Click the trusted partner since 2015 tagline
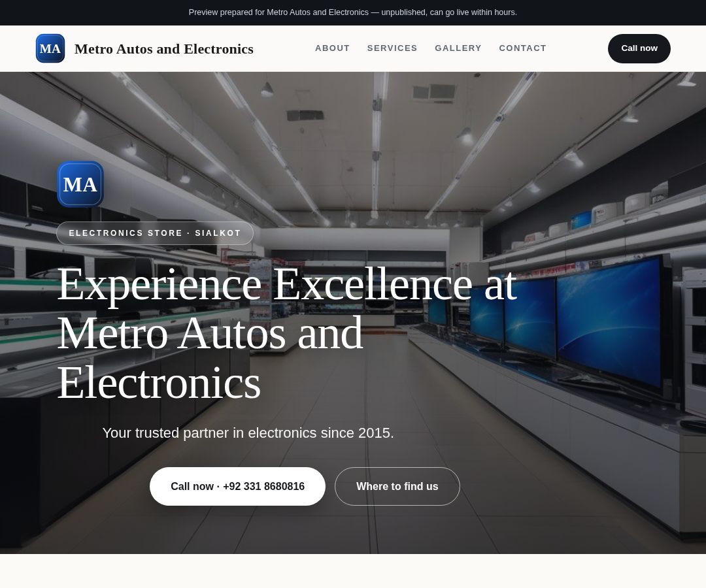 click(248, 433)
